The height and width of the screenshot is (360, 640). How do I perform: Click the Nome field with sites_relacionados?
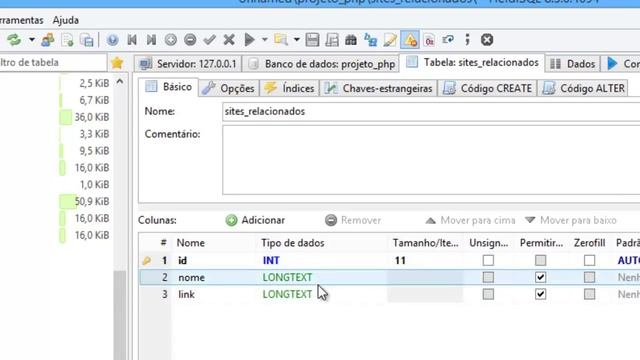point(431,111)
